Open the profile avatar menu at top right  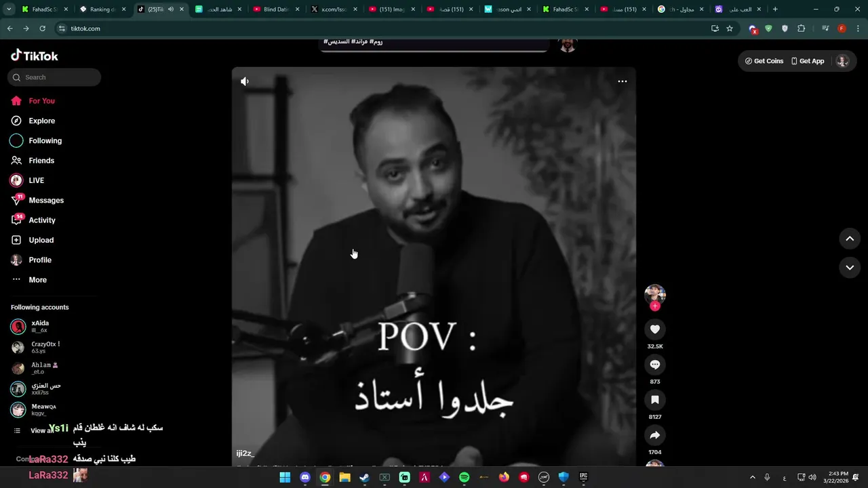pos(842,61)
